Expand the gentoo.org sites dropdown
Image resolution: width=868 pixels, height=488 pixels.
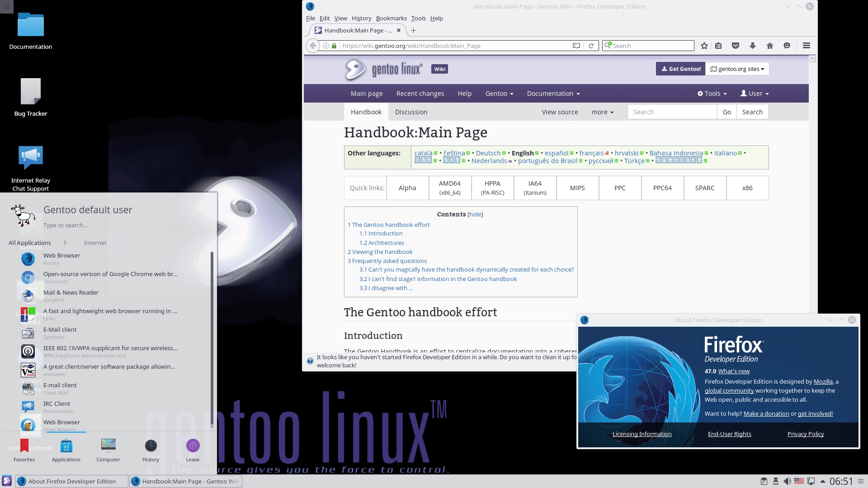click(737, 69)
